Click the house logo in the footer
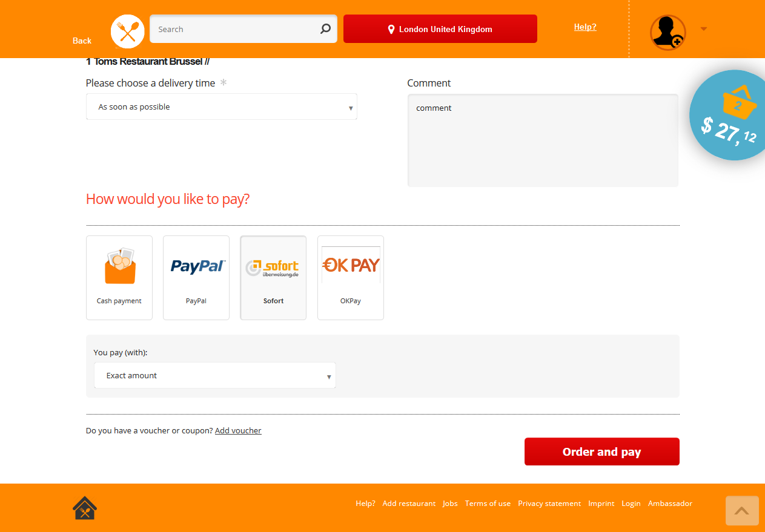765x532 pixels. (x=85, y=508)
